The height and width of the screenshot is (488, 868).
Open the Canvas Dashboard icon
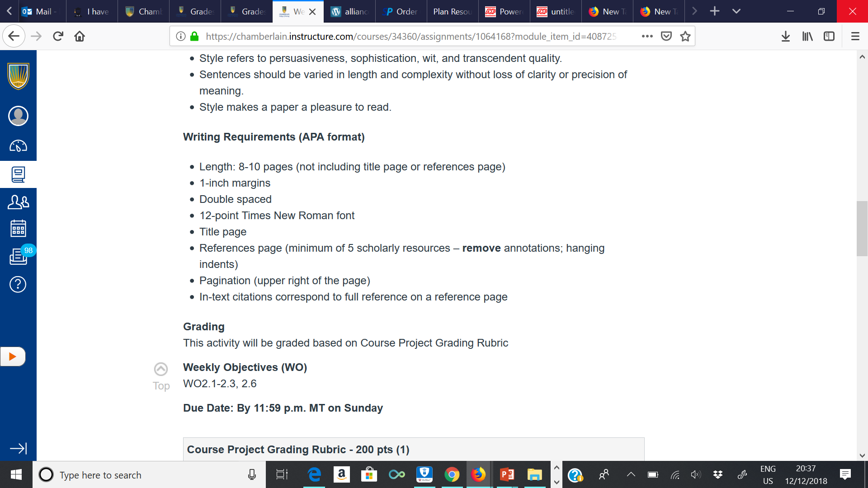click(x=18, y=146)
